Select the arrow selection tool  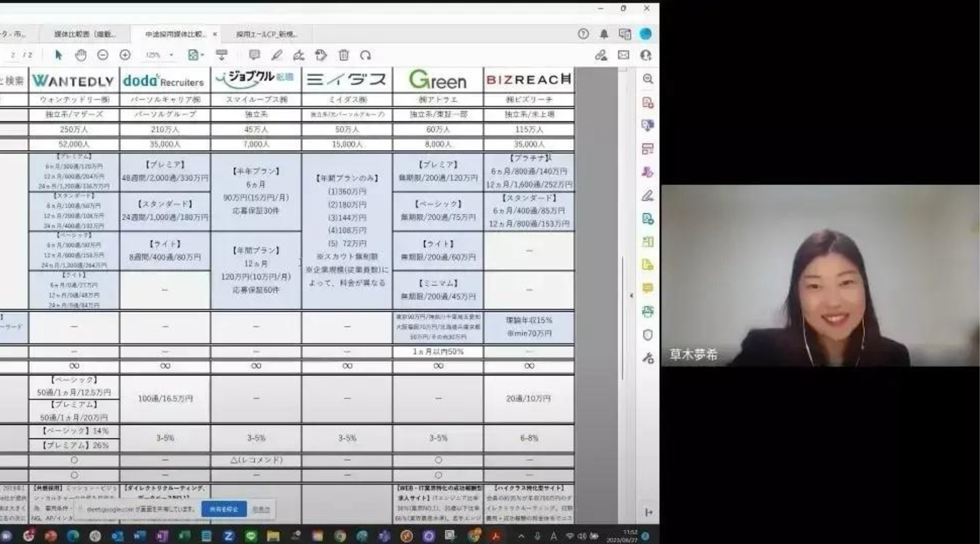click(x=59, y=55)
